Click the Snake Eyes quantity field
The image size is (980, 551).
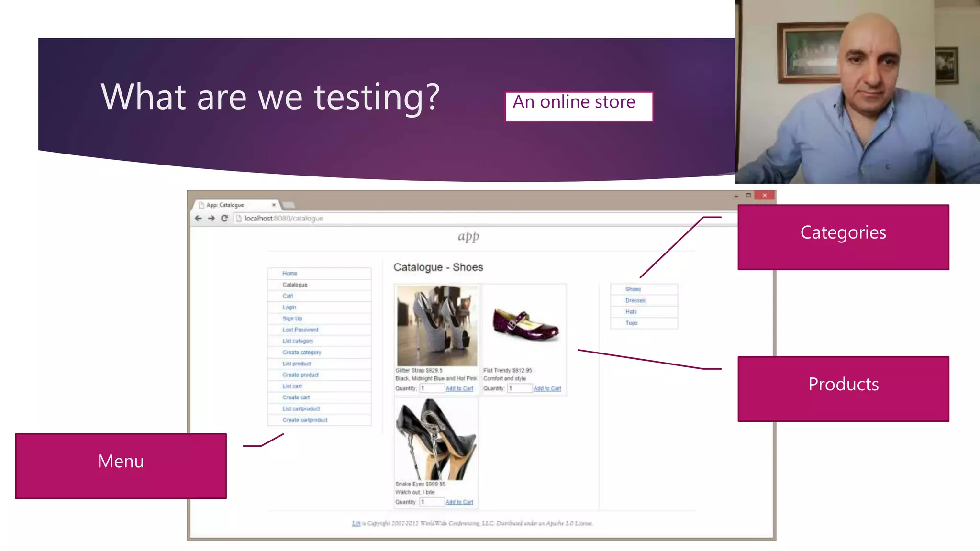click(432, 502)
